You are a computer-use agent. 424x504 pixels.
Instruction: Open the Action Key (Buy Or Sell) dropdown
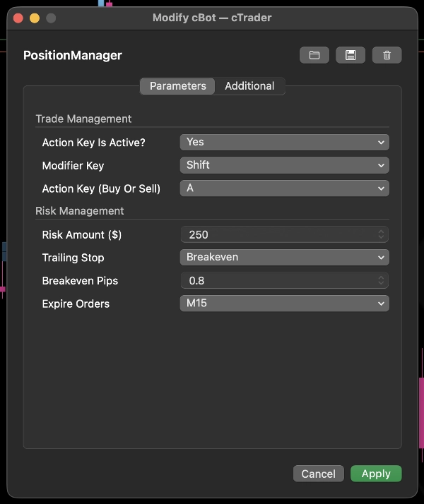pyautogui.click(x=284, y=188)
